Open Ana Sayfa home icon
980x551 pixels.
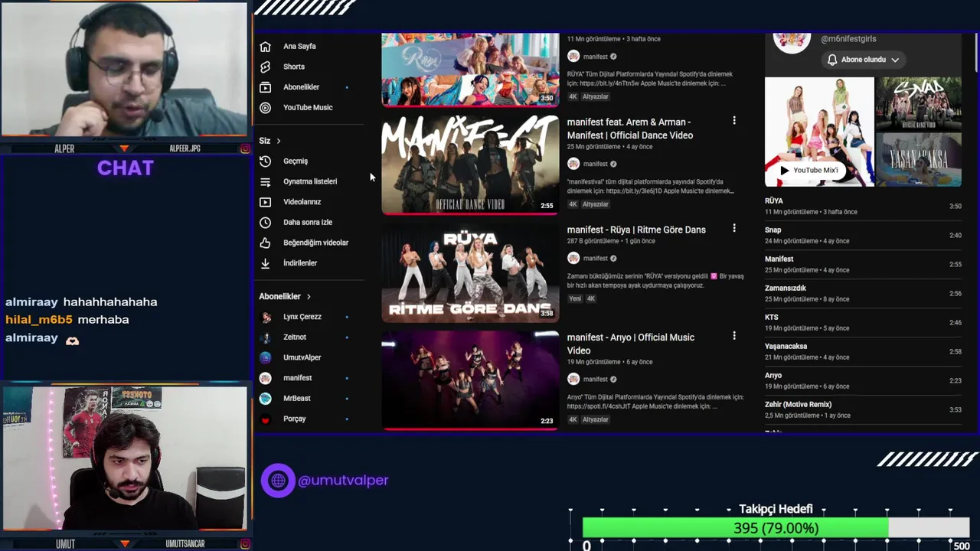coord(265,47)
